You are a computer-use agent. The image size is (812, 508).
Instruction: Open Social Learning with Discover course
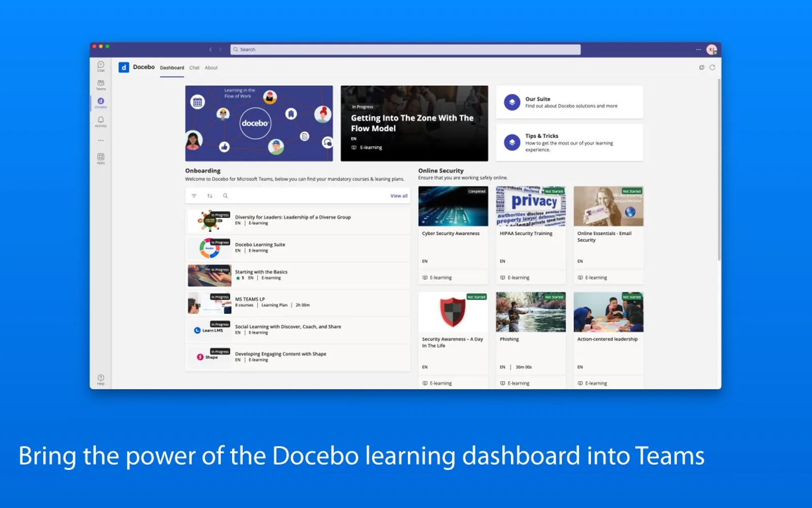click(x=298, y=330)
